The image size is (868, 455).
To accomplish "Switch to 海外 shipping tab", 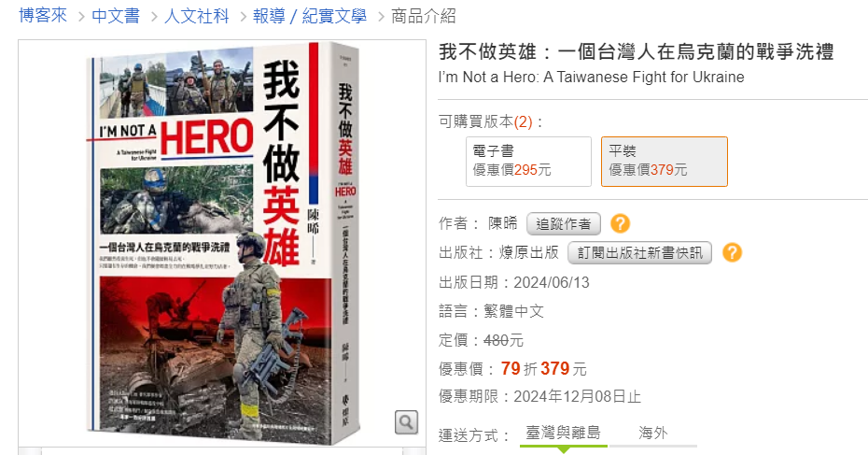I will point(653,434).
